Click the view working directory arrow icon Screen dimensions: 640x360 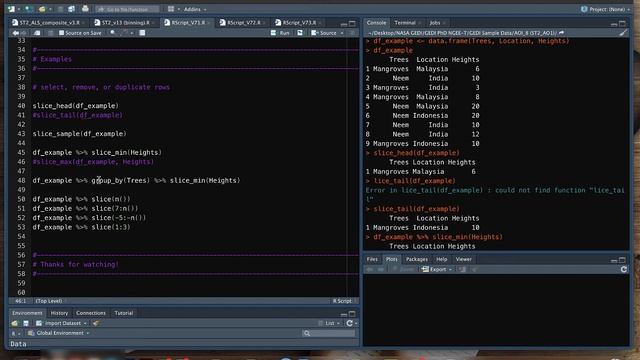(x=562, y=33)
